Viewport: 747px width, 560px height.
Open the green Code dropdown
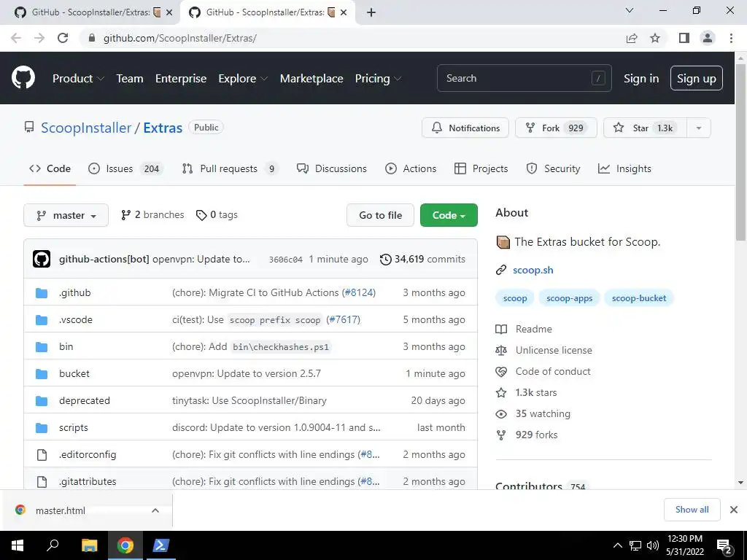coord(449,215)
